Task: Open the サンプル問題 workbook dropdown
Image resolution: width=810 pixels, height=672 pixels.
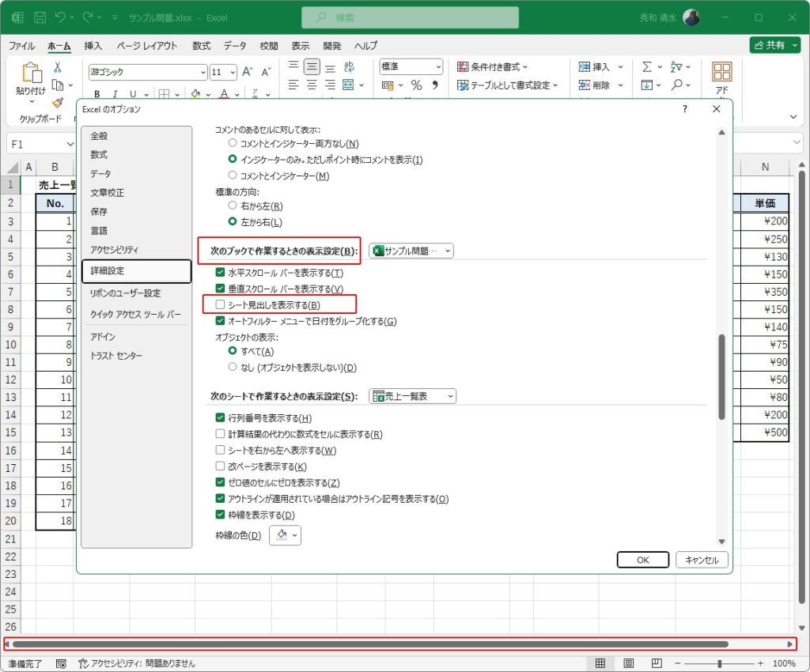Action: click(411, 251)
